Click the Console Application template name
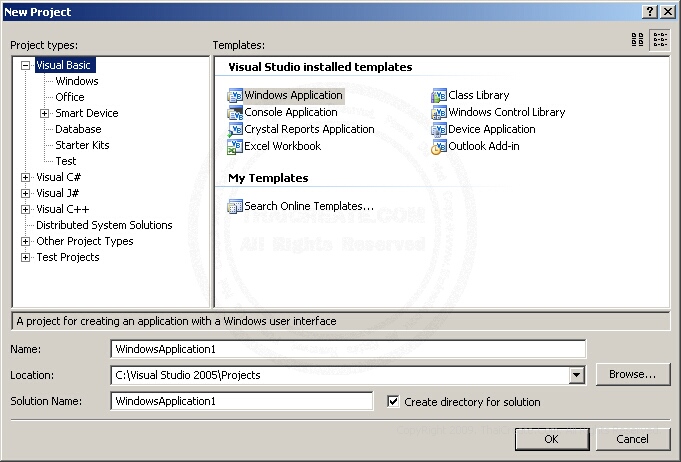The width and height of the screenshot is (681, 462). pos(291,112)
